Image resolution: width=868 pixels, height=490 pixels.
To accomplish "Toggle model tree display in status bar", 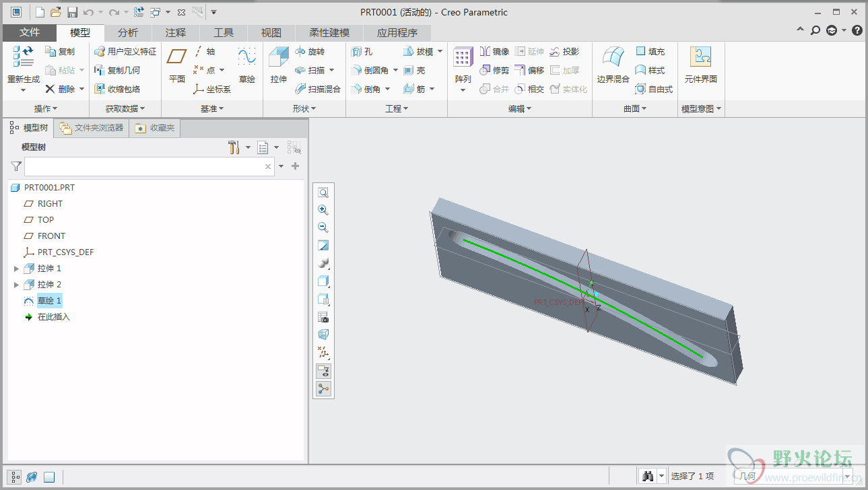I will click(15, 477).
